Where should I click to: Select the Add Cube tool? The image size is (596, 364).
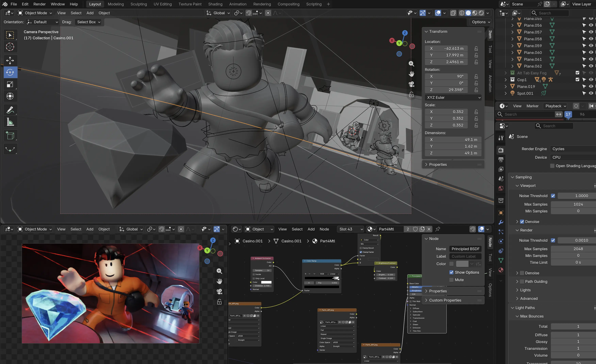(x=10, y=136)
